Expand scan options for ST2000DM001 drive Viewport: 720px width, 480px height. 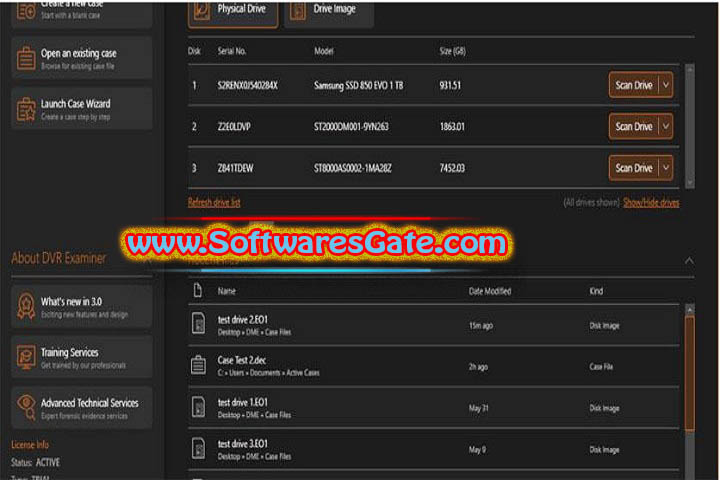(666, 126)
